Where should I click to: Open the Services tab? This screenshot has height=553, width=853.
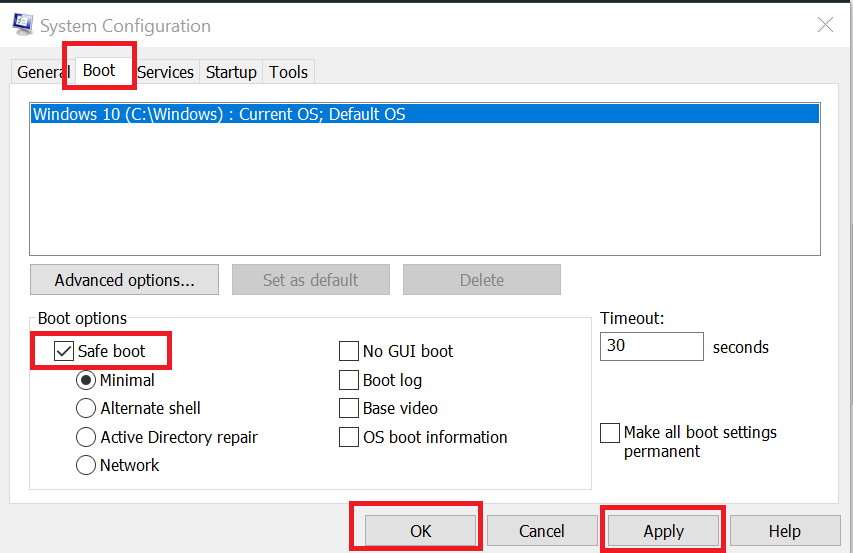coord(165,72)
